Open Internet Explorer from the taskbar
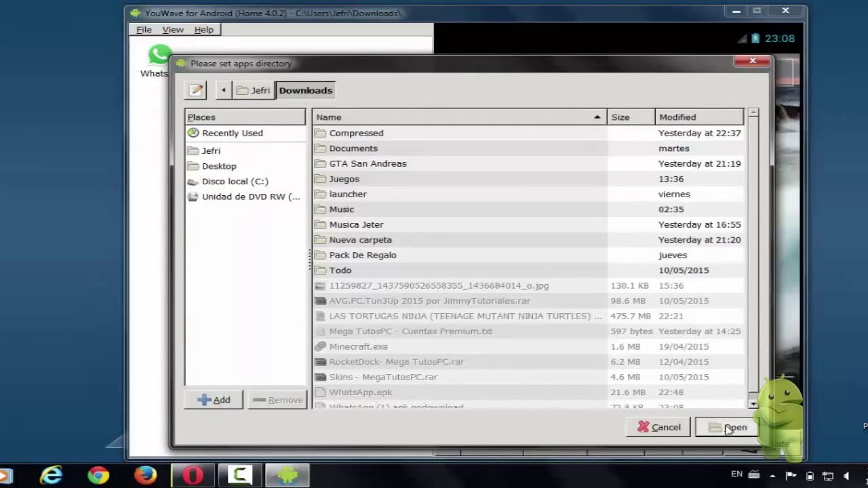Image resolution: width=868 pixels, height=488 pixels. 52,476
